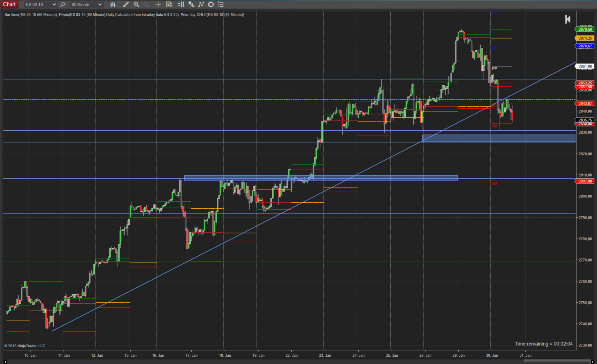Click the 10. Jan date axis label
Viewport: 597px width, 364px height.
point(30,355)
